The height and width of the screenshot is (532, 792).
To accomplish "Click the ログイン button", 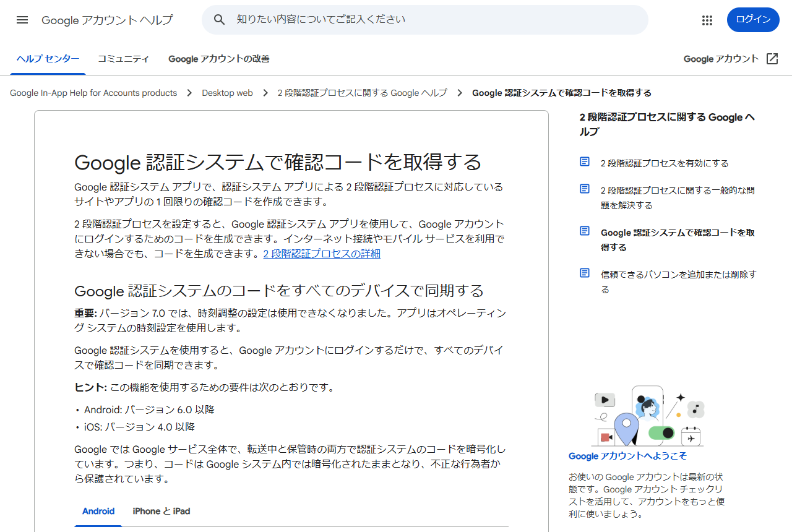I will coord(753,20).
